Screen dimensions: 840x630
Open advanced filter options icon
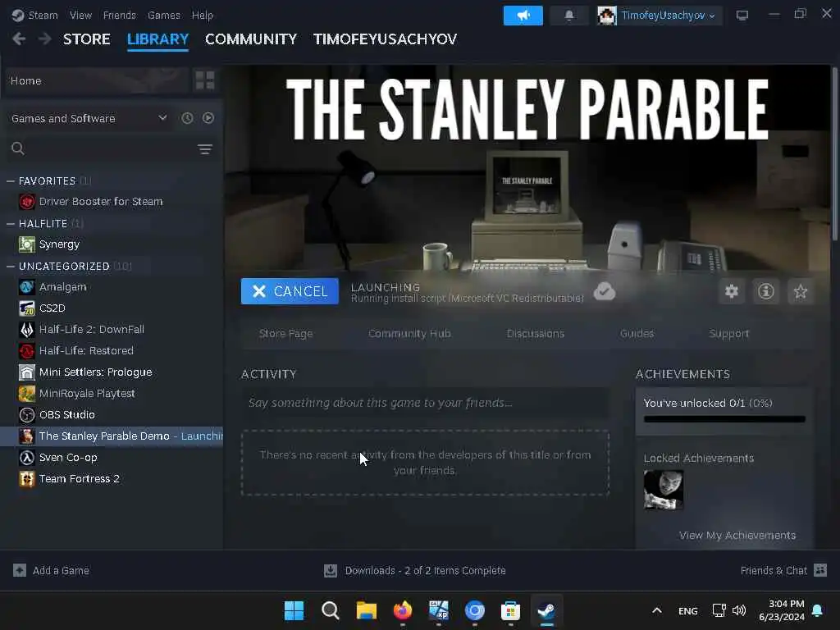click(x=205, y=149)
